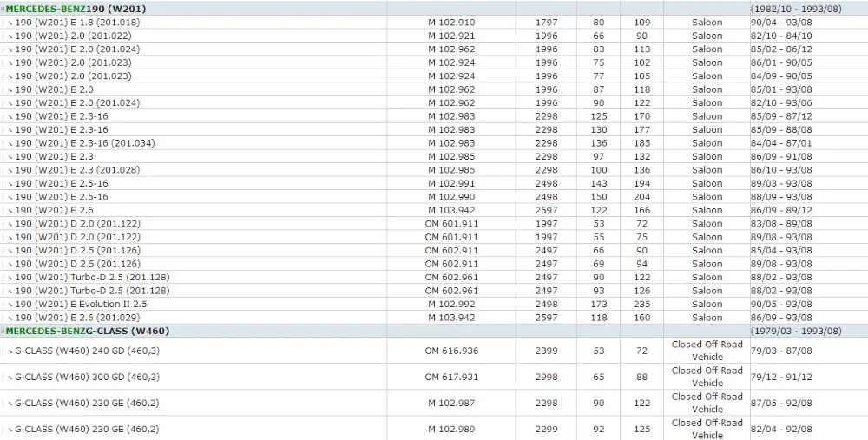Select row 190 (W201) E 2.3 (201.028)
Viewport: 868px width, 440px height.
[434, 170]
